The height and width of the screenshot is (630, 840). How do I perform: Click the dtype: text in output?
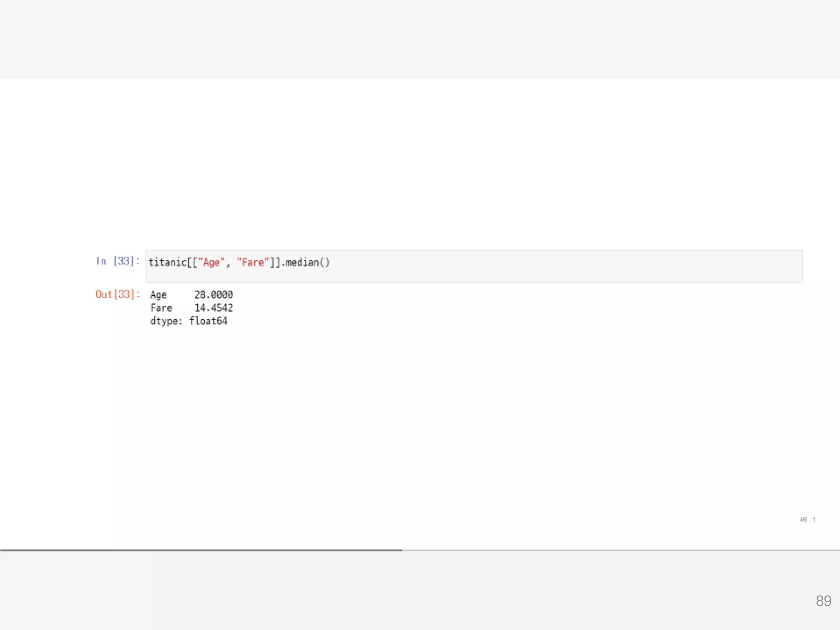[166, 321]
